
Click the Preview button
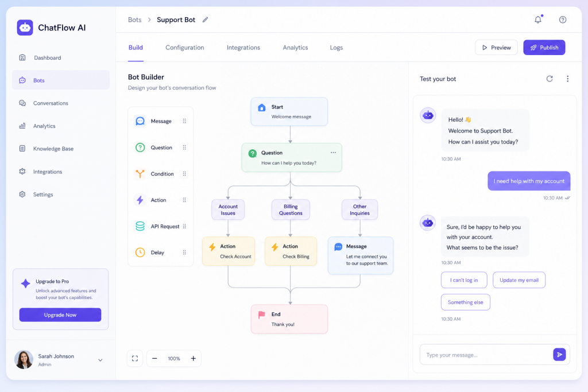(x=496, y=48)
